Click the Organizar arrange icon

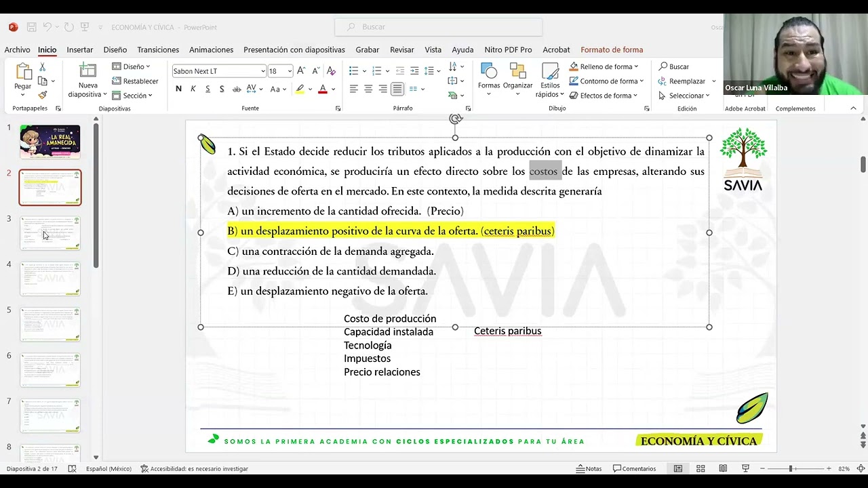coord(517,71)
